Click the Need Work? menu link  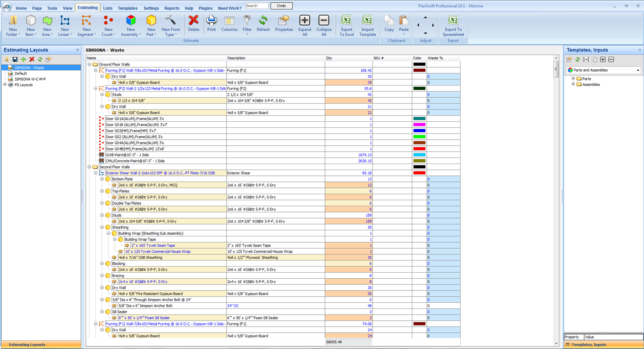tap(229, 8)
